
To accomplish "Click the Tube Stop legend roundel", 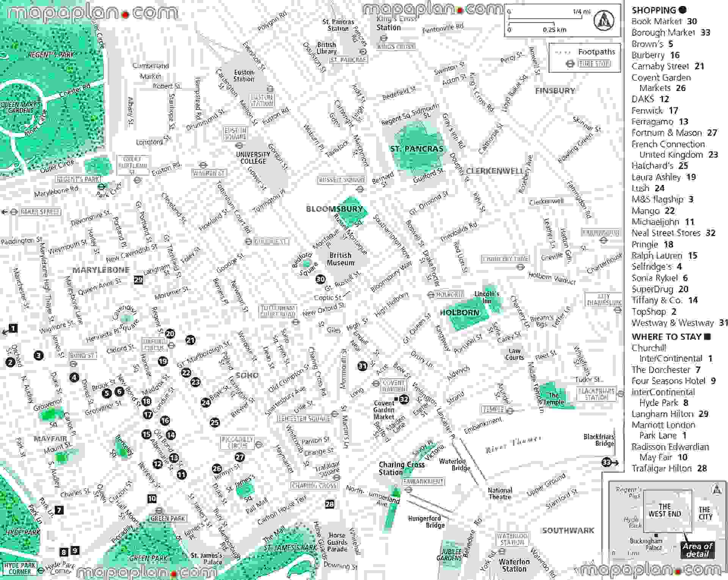I will [x=570, y=64].
